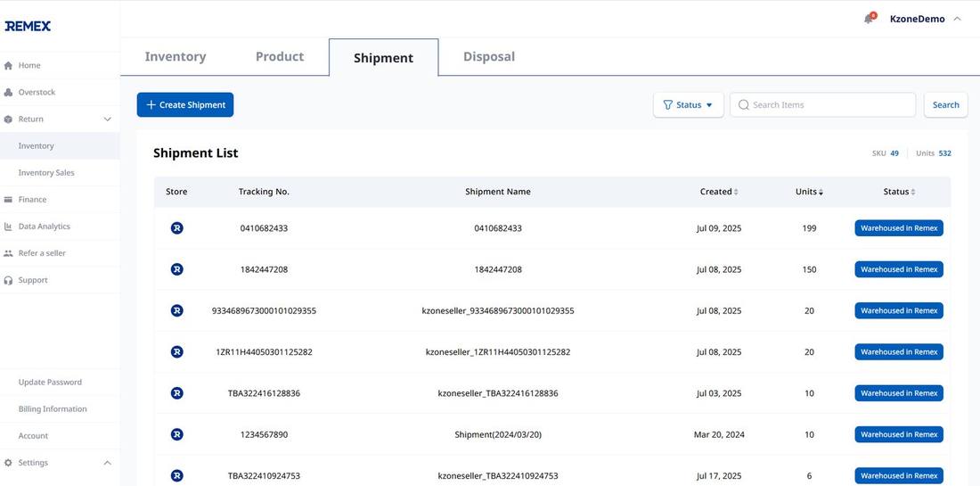Open the Status filter dropdown
The width and height of the screenshot is (980, 486).
(x=688, y=105)
